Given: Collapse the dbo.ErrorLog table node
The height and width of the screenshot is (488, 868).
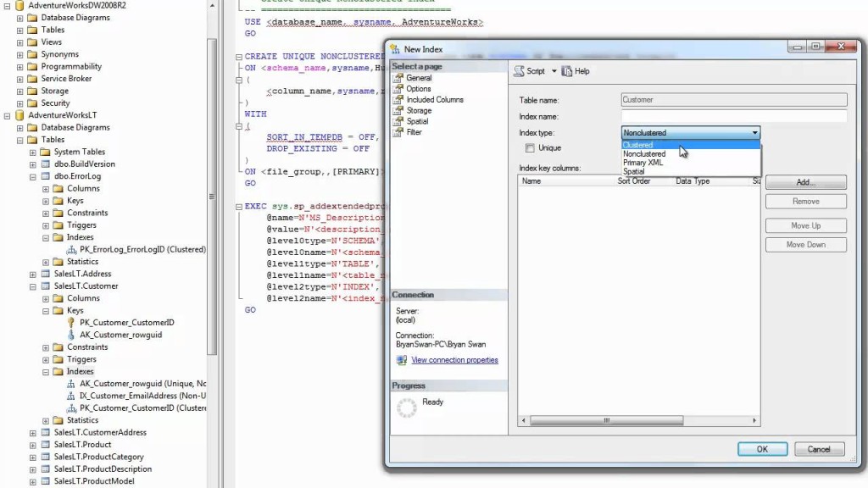Looking at the screenshot, I should (33, 176).
